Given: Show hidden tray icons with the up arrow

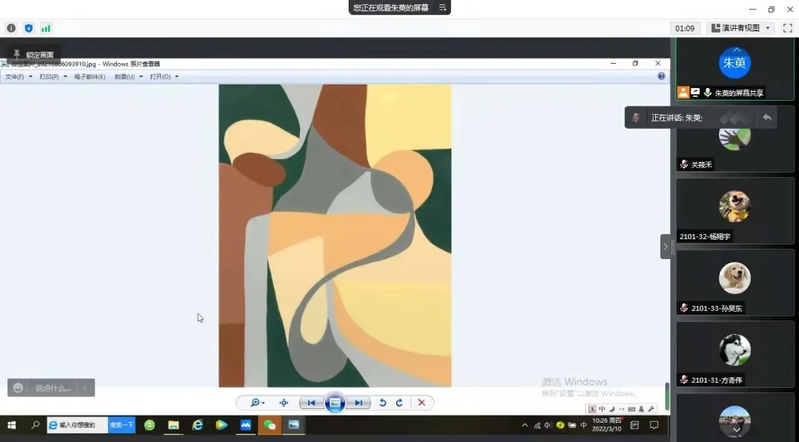Looking at the screenshot, I should (x=525, y=425).
